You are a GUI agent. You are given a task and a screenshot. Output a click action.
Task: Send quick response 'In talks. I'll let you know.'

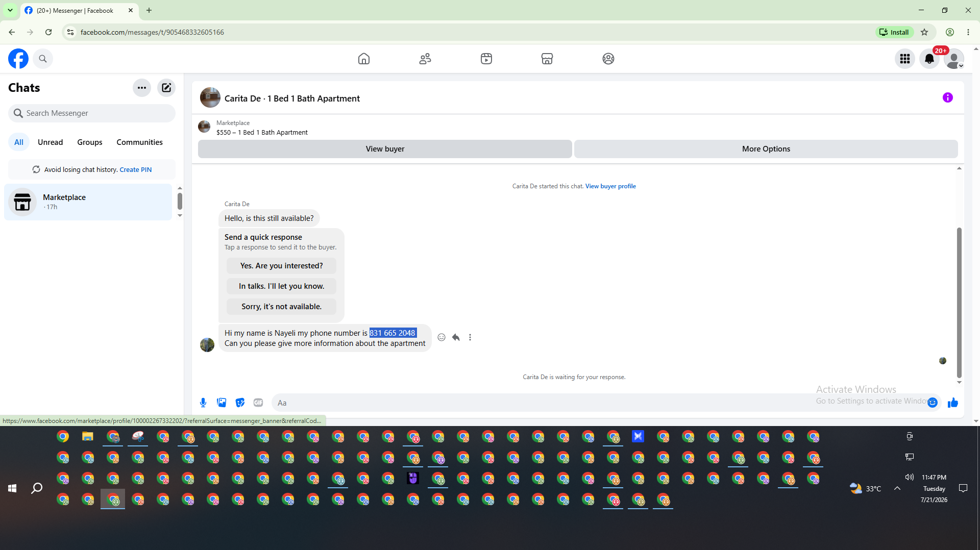click(x=281, y=286)
